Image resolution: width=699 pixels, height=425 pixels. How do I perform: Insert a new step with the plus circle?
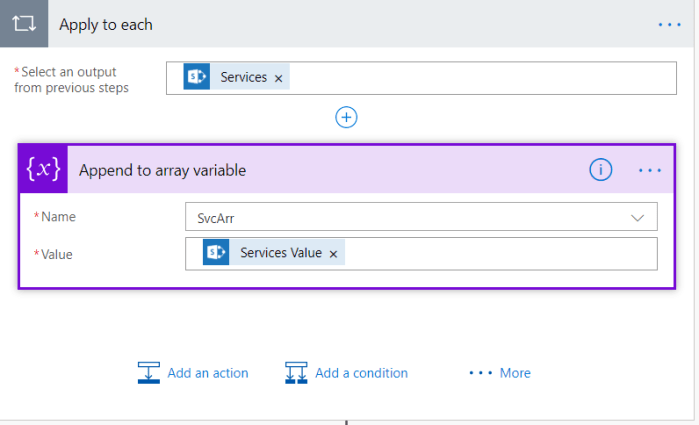click(346, 118)
